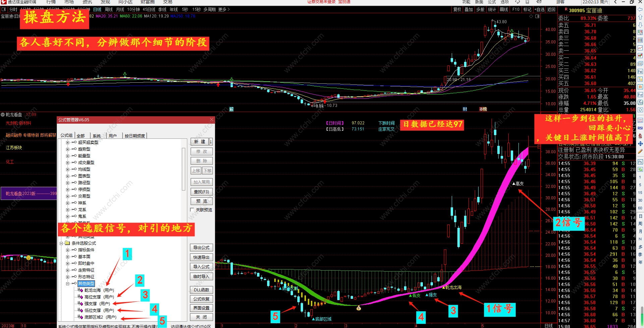Click the 导出公式 button

click(201, 247)
